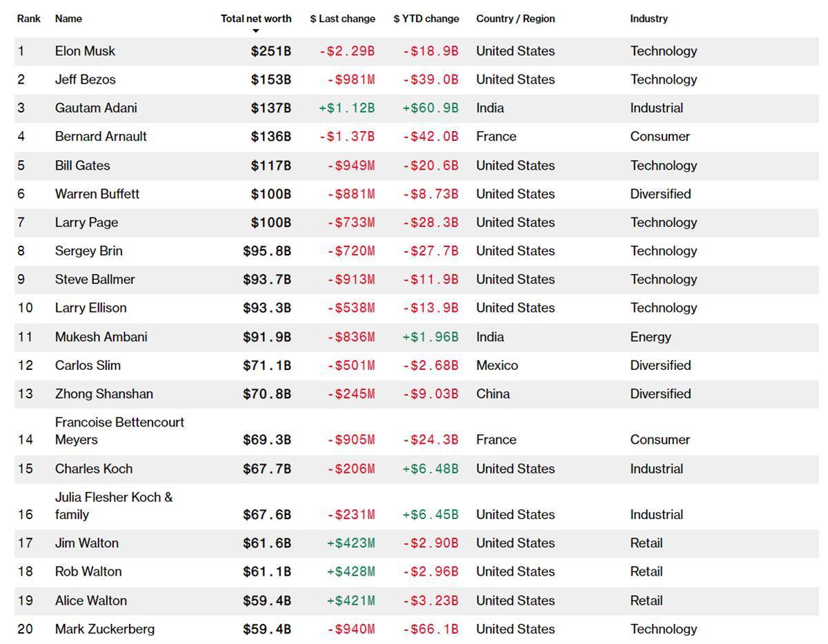Sort by $ Last change column header
Image resolution: width=828 pixels, height=644 pixels.
(x=342, y=19)
